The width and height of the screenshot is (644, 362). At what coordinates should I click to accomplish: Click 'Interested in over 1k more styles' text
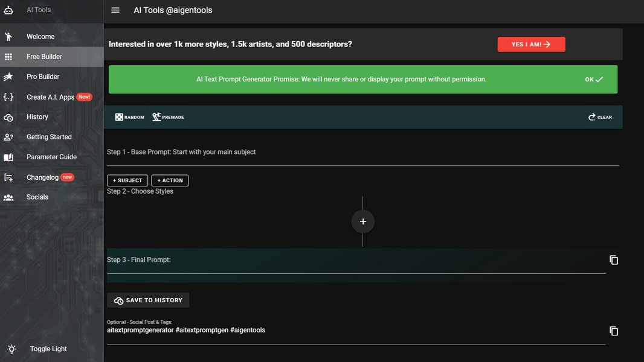(230, 44)
